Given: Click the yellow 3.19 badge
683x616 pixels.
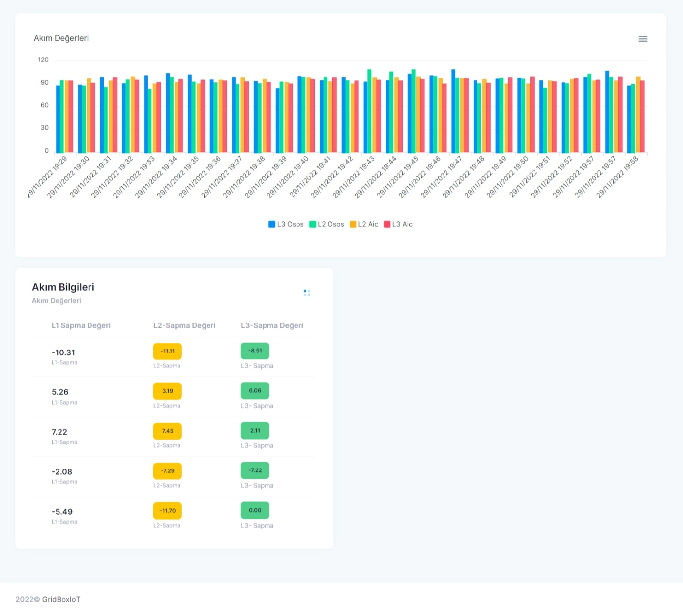Looking at the screenshot, I should [168, 391].
